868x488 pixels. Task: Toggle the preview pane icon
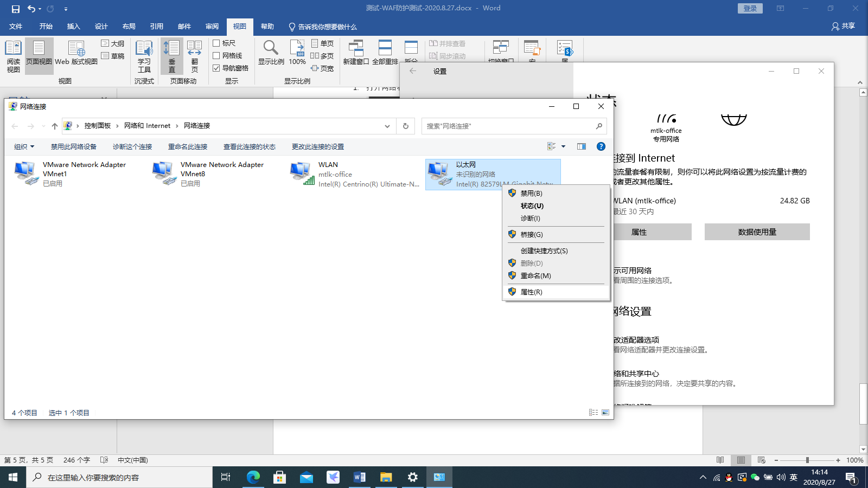tap(582, 146)
